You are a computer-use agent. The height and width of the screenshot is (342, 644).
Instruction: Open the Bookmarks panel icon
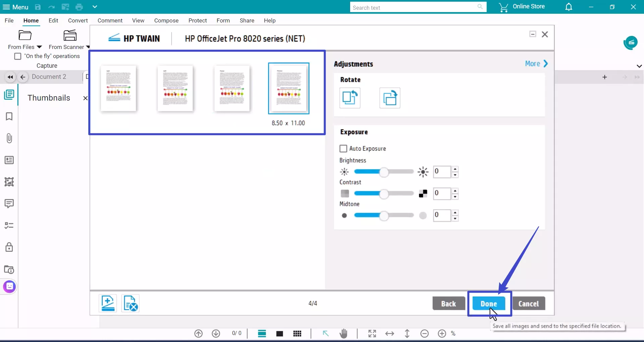[x=9, y=116]
